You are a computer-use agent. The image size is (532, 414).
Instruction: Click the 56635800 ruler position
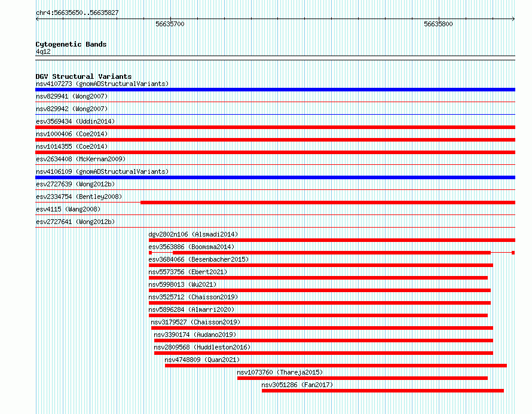(438, 24)
